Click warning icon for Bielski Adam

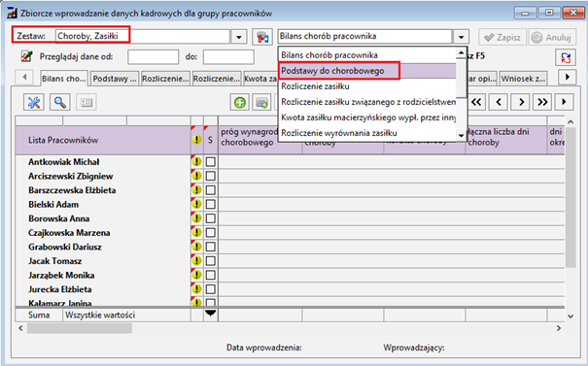coord(196,204)
